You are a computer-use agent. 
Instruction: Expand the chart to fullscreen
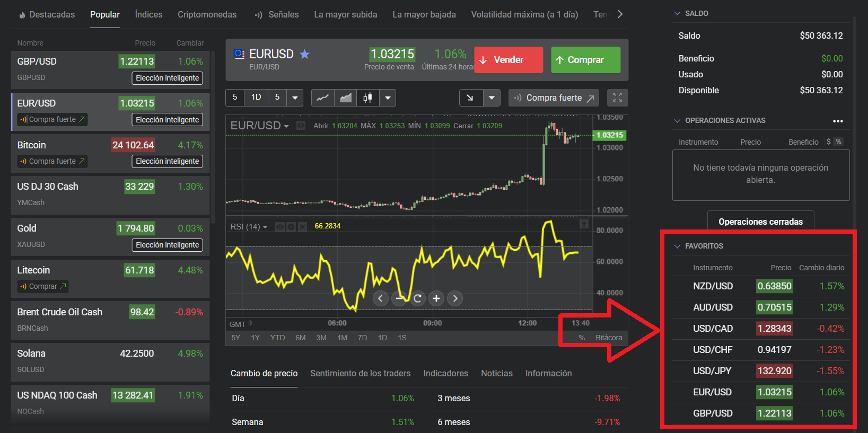click(617, 98)
